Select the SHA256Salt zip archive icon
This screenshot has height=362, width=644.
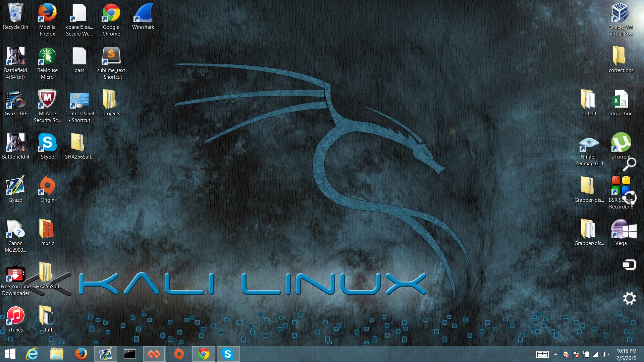[79, 146]
